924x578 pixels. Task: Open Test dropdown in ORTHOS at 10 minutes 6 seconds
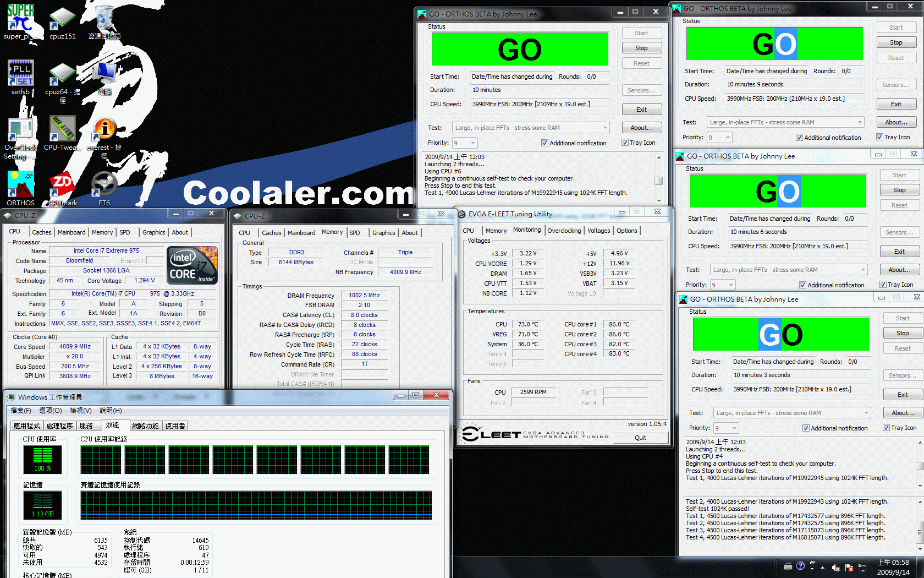(x=789, y=270)
